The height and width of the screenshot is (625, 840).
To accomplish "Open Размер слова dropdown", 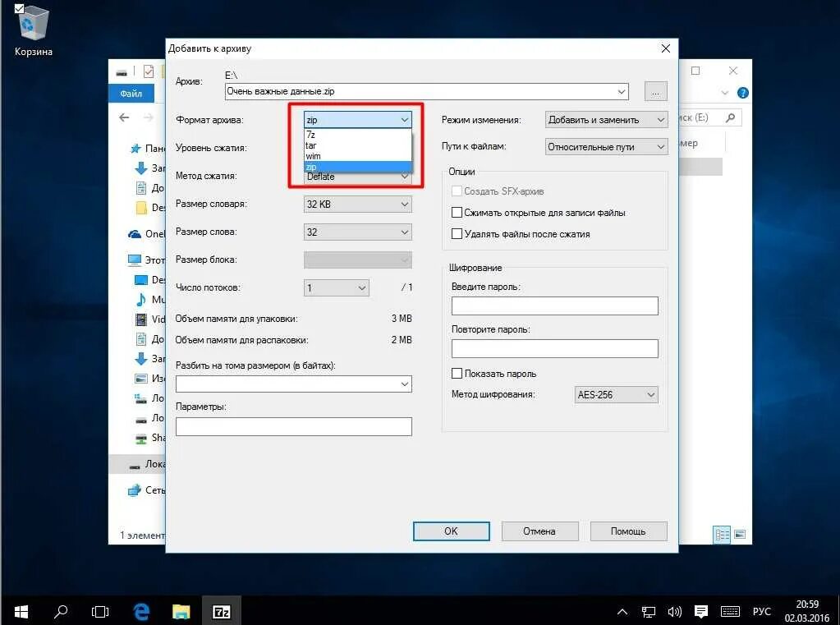I will tap(357, 232).
